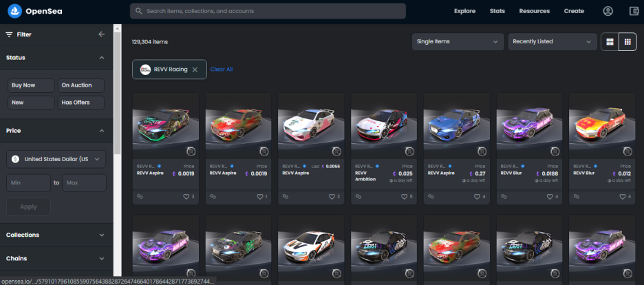The height and width of the screenshot is (285, 644).
Task: Click chain icon on REVV Aspire 0.27 card
Action: [431, 197]
